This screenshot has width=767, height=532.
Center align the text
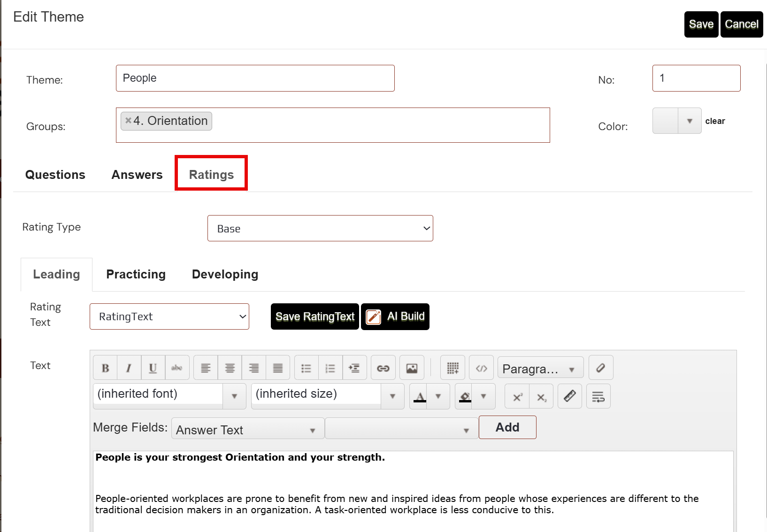230,368
